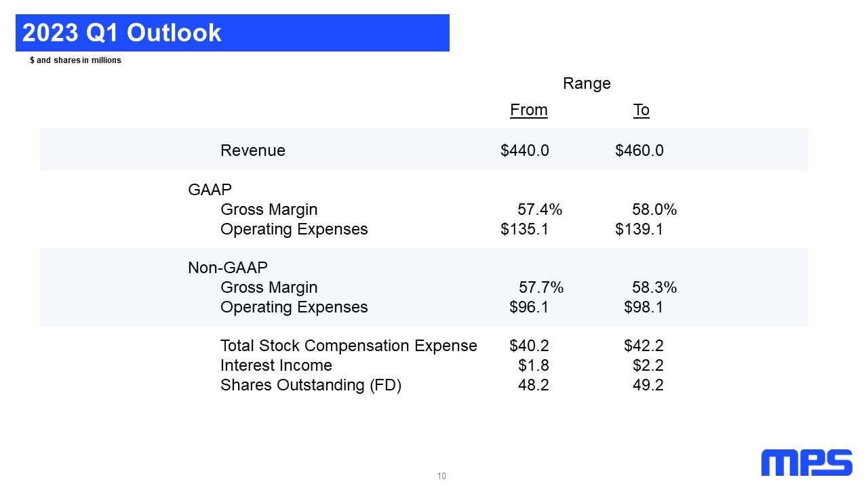
Task: Select the "Range" column heading
Action: coord(587,83)
